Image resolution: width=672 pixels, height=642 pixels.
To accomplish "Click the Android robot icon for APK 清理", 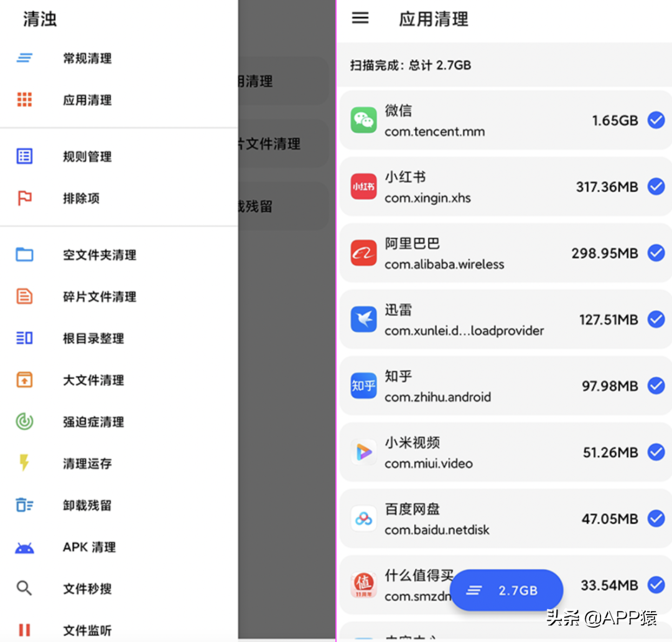I will point(24,547).
